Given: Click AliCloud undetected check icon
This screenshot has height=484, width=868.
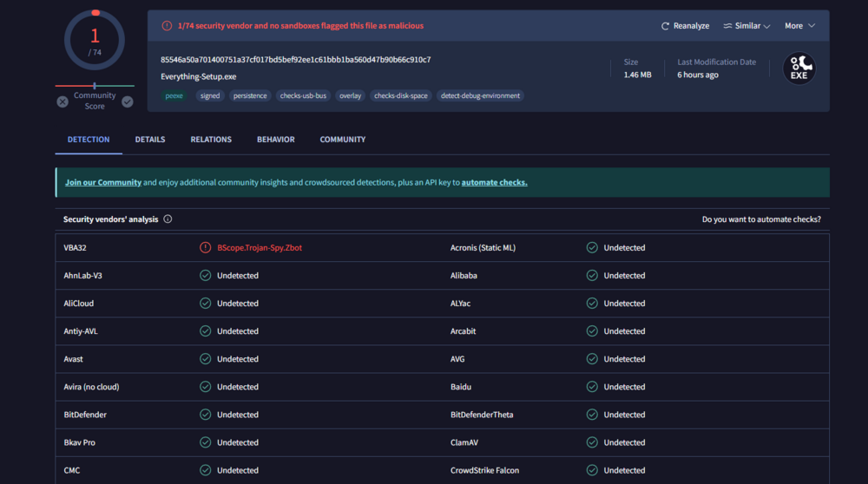Looking at the screenshot, I should point(206,303).
